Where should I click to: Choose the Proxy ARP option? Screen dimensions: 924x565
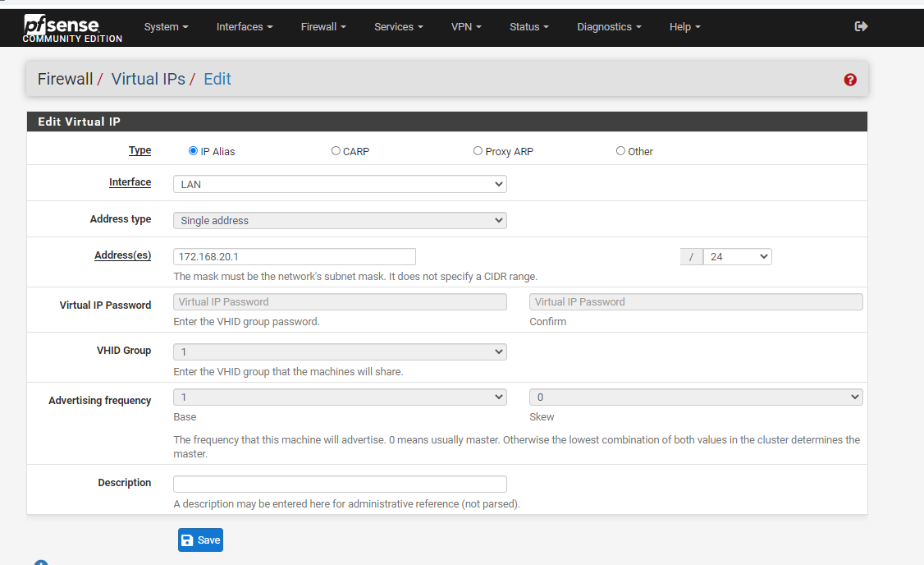tap(478, 150)
